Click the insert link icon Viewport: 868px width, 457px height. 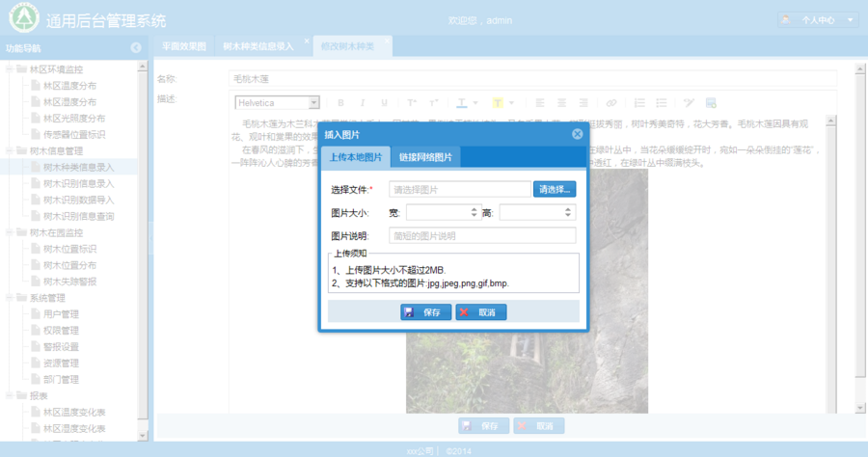pos(611,103)
